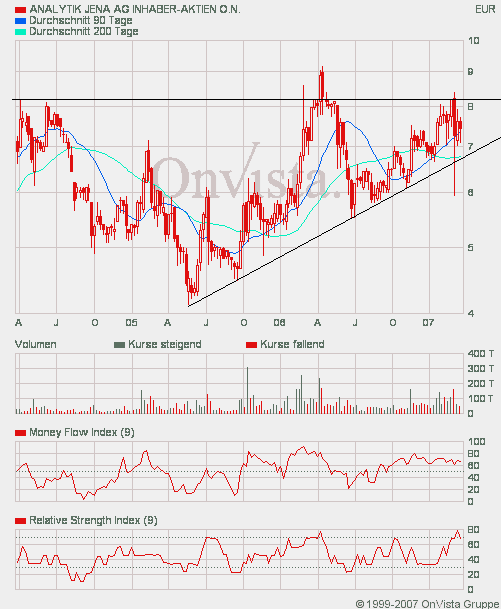
Task: Click the Durchschnitt 90 Tage legend label
Action: click(81, 20)
